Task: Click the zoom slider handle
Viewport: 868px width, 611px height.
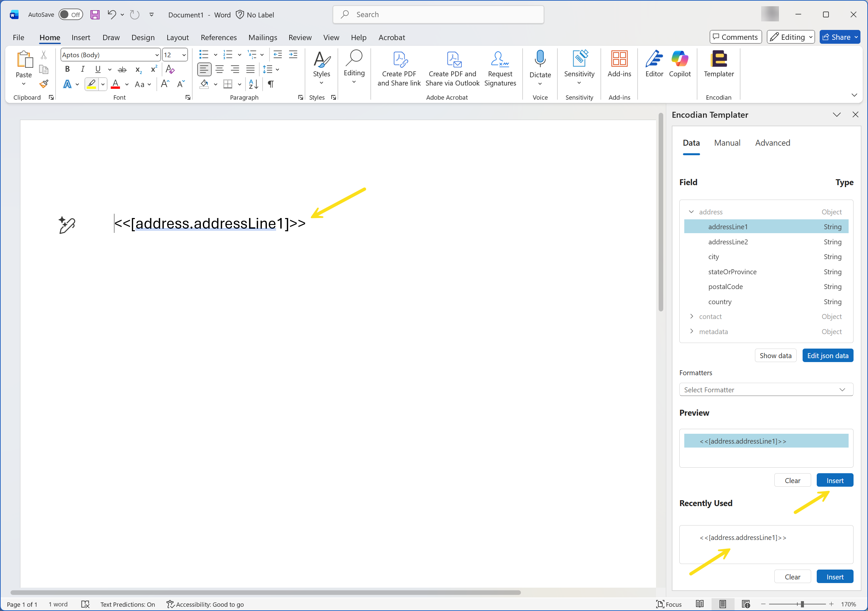Action: tap(802, 604)
